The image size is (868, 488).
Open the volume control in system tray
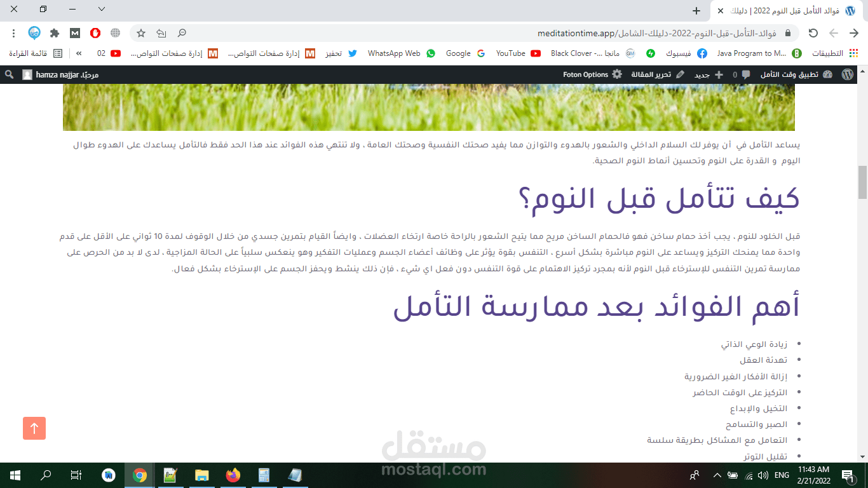pos(762,475)
